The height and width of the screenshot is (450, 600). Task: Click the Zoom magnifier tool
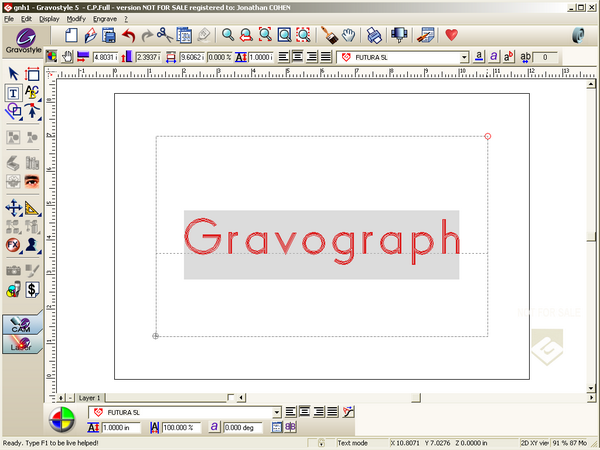[x=228, y=35]
